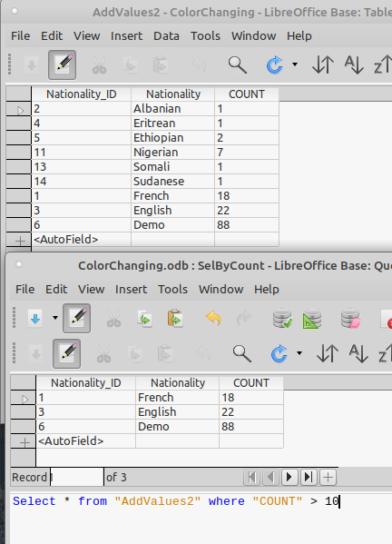This screenshot has width=392, height=544.
Task: Click Design View triangle database icon
Action: pyautogui.click(x=312, y=318)
